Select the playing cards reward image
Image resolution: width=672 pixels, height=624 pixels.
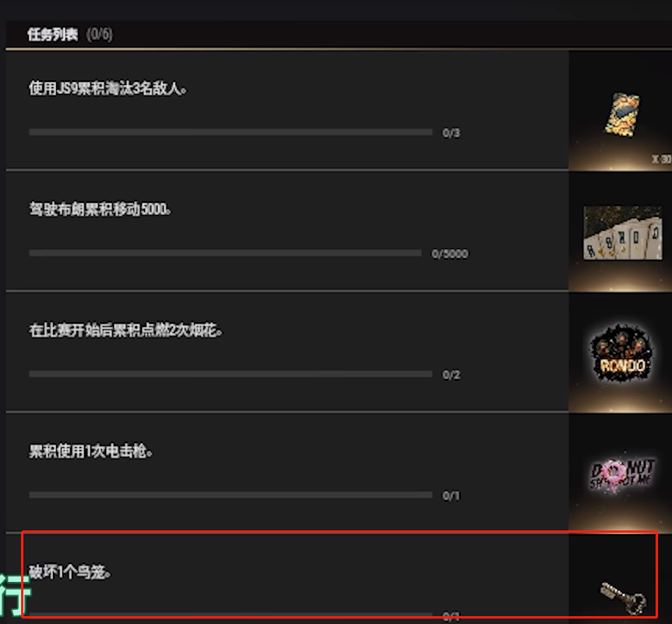pos(623,232)
